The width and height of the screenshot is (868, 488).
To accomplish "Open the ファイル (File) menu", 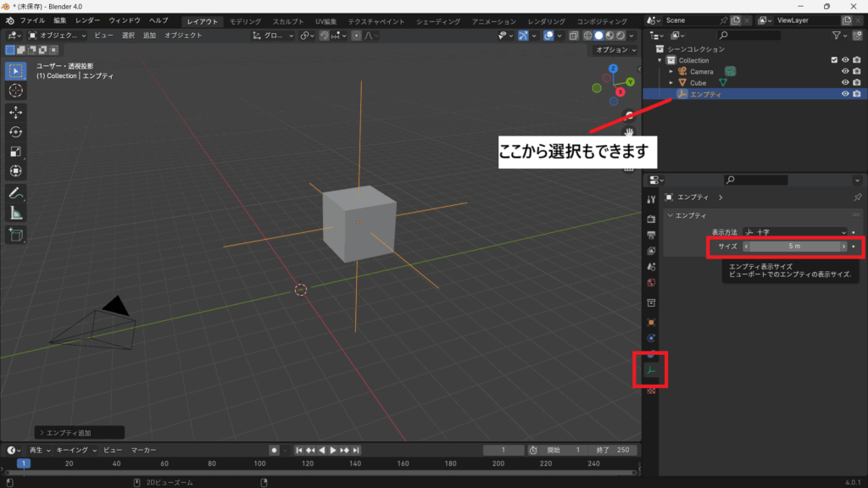I will coord(32,20).
